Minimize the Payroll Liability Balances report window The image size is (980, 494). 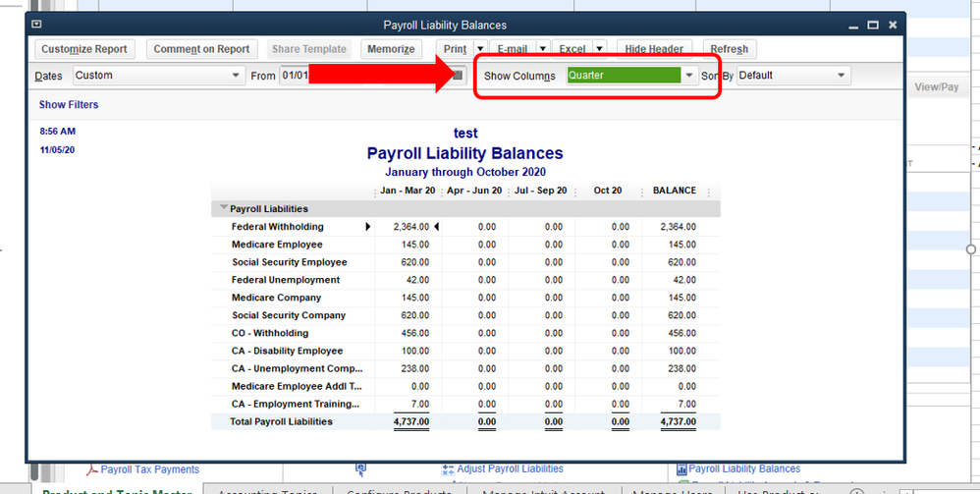[850, 25]
